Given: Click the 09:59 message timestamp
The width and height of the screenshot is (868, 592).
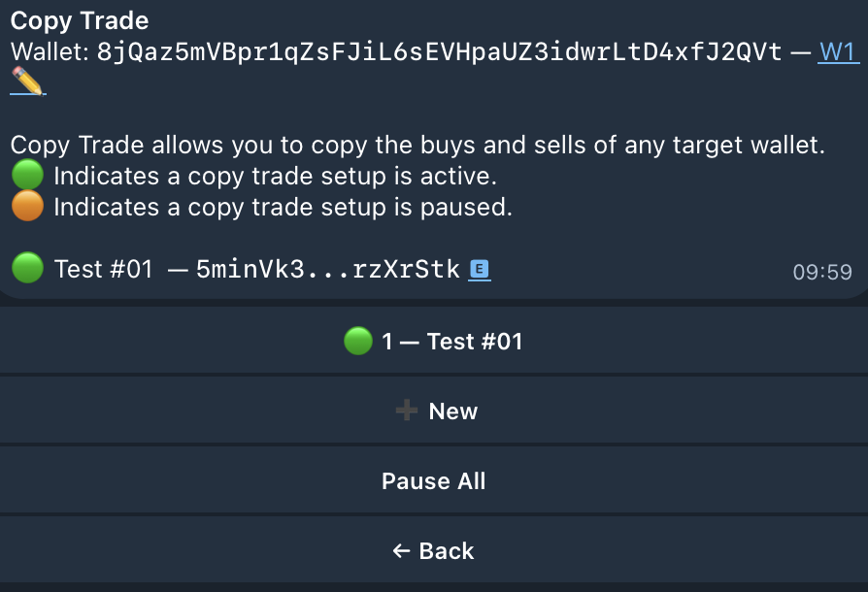Looking at the screenshot, I should pyautogui.click(x=821, y=273).
